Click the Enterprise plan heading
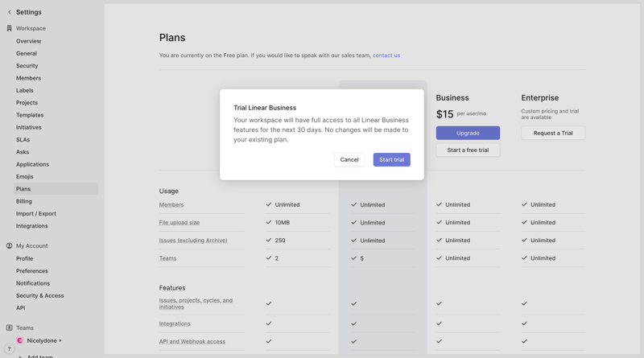The image size is (644, 358). [x=539, y=97]
